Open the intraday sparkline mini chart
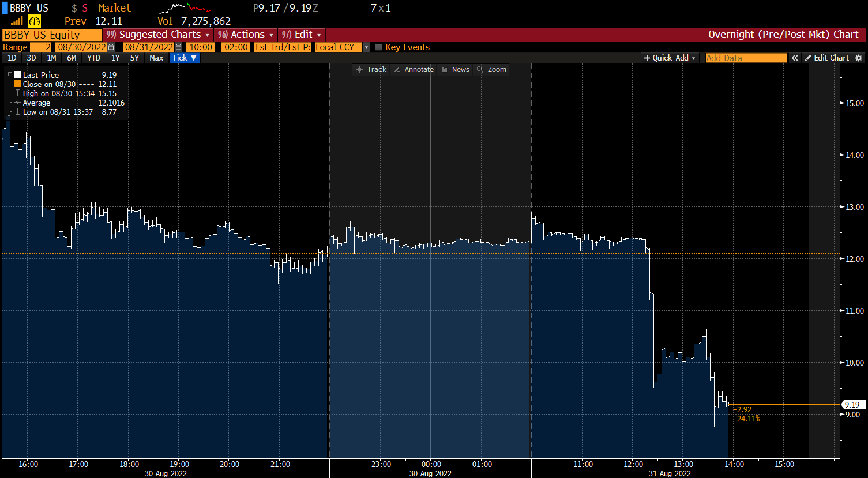Viewport: 868px width, 478px height. [185, 8]
